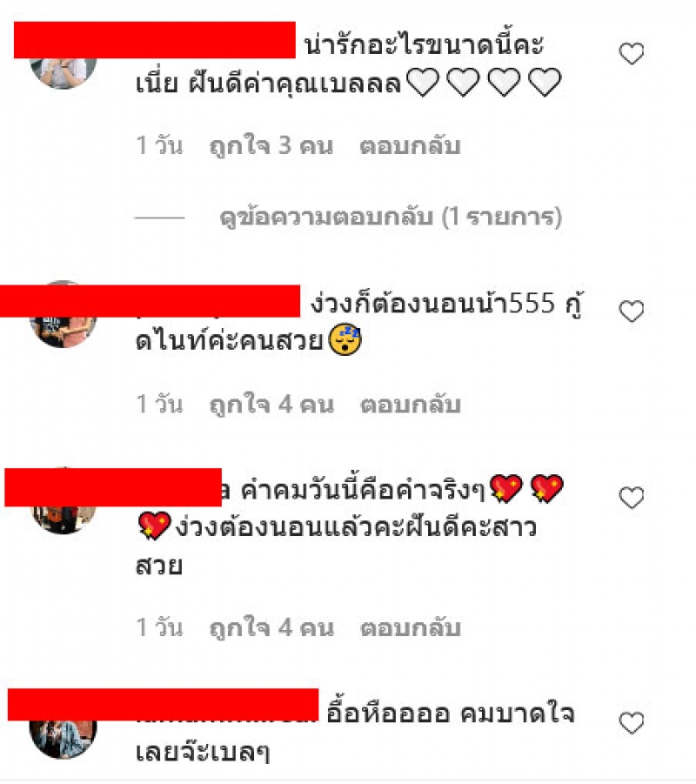
Task: Show ถูกใจ 4 คน for คำคมวันนี้ comment
Action: click(x=271, y=627)
